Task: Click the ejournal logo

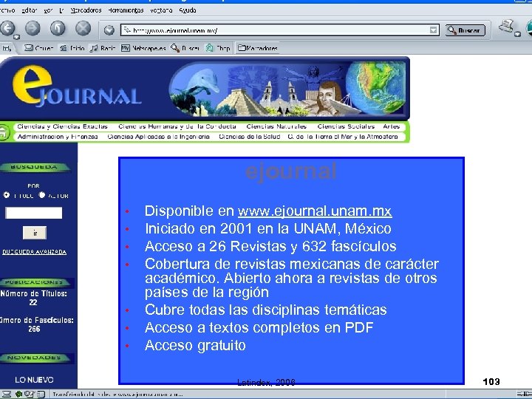Action: [x=77, y=86]
